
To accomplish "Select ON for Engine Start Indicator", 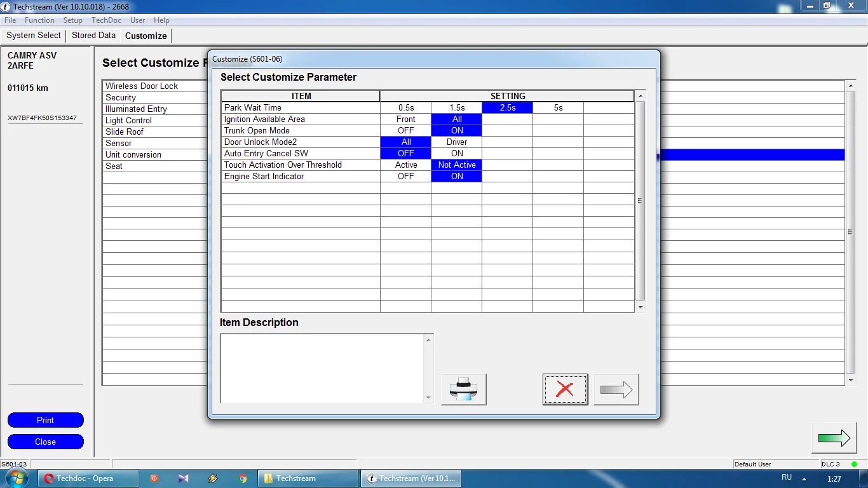I will [457, 177].
